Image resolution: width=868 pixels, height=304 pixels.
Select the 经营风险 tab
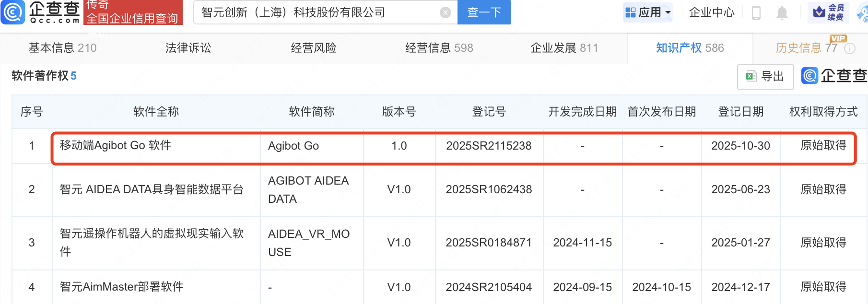coord(314,48)
